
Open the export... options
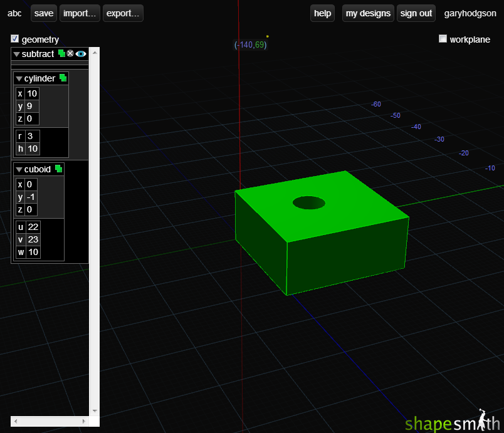[123, 13]
